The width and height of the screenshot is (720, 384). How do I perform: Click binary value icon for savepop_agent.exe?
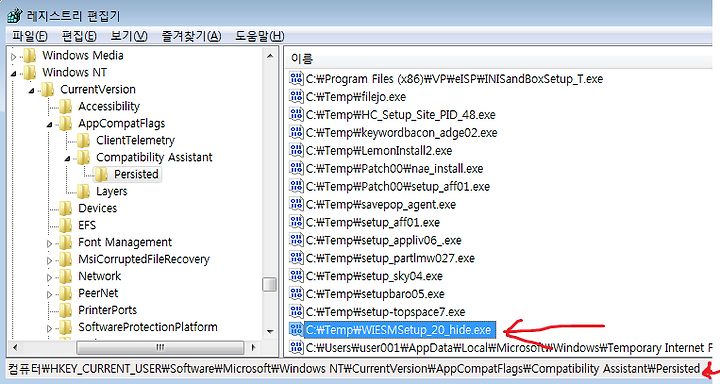(x=296, y=204)
